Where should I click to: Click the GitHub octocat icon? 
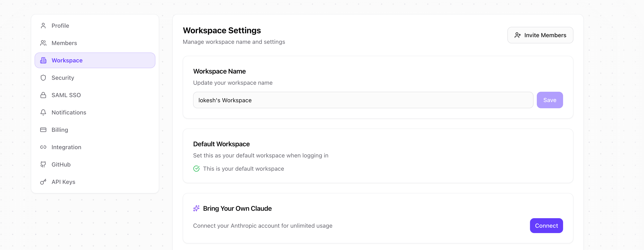click(x=43, y=164)
